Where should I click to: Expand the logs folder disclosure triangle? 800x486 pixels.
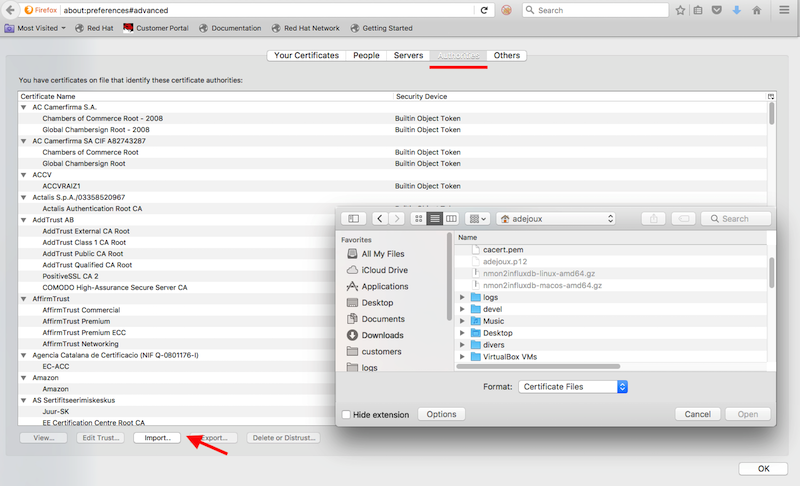click(462, 297)
